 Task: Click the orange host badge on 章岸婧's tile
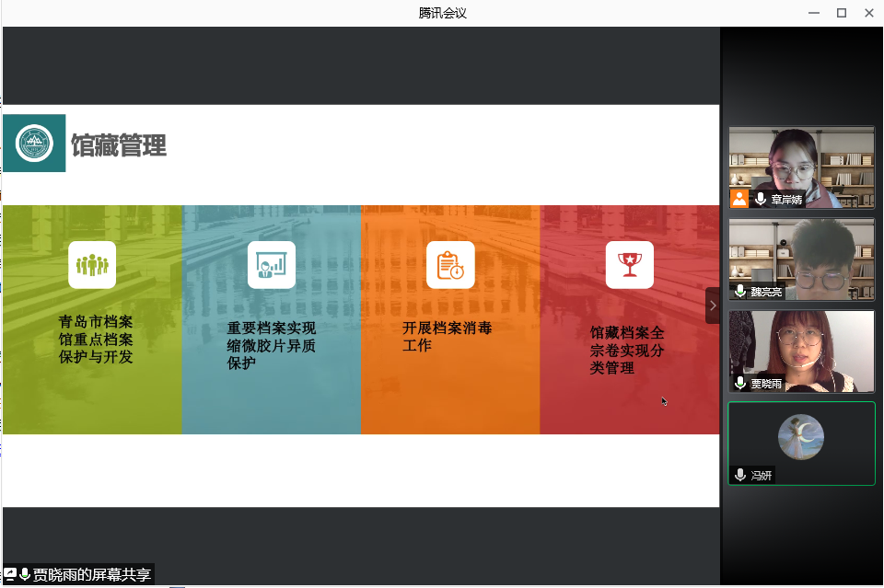click(739, 199)
